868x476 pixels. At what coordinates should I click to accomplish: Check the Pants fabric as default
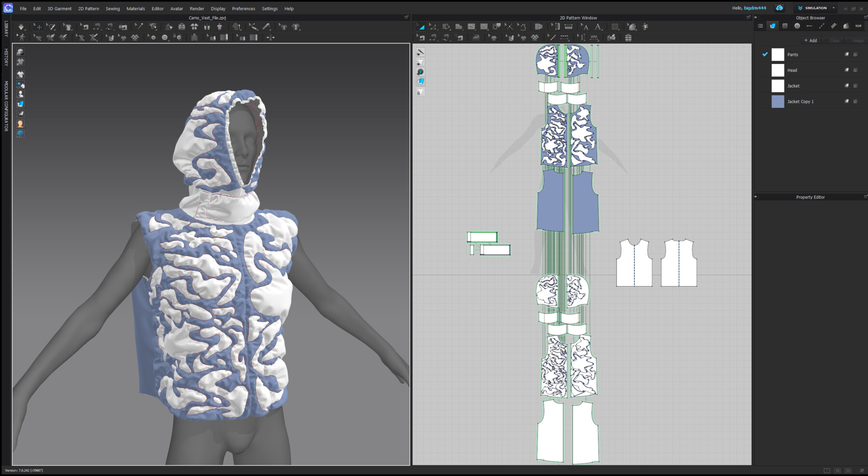click(x=765, y=54)
